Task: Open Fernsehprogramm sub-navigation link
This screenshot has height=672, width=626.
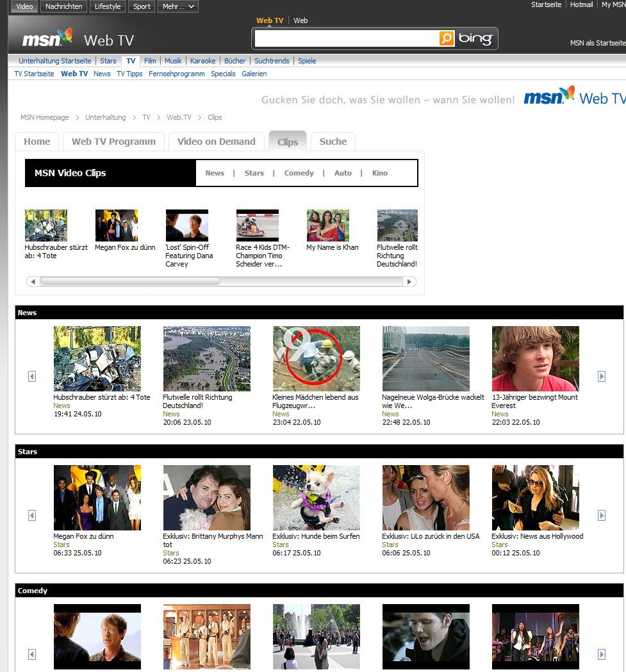Action: point(177,74)
